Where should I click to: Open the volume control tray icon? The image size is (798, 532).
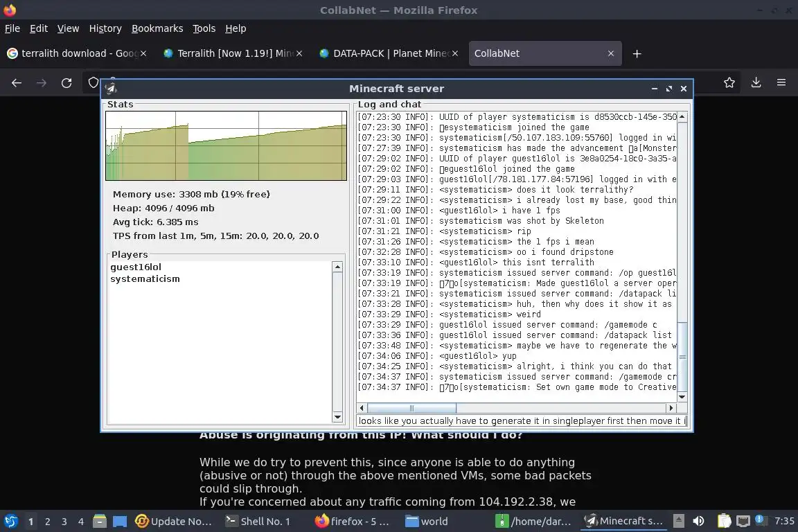pos(699,521)
